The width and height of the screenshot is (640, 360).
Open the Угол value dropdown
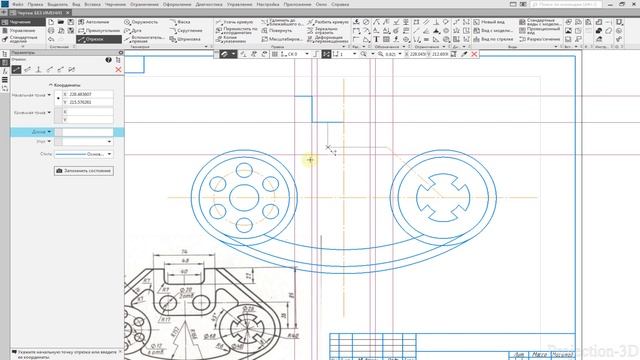pyautogui.click(x=109, y=142)
